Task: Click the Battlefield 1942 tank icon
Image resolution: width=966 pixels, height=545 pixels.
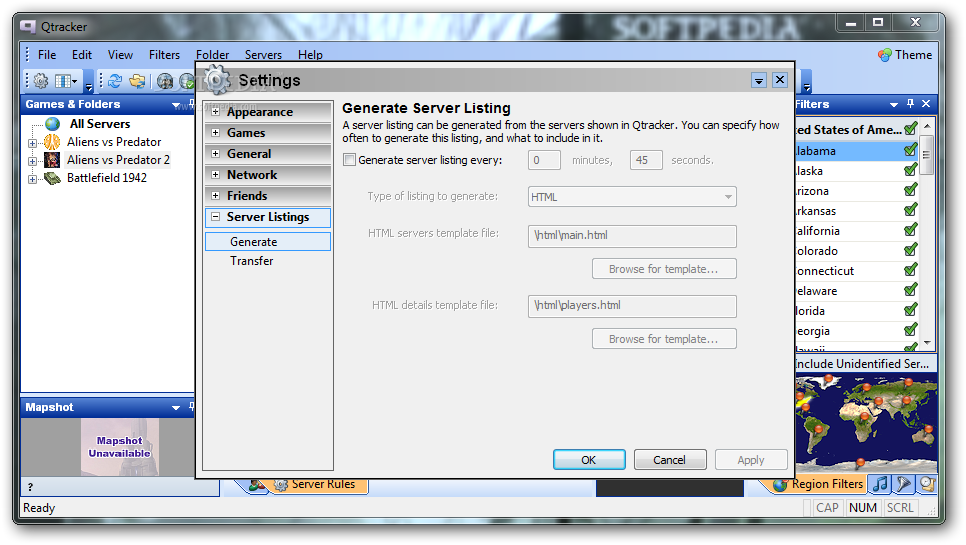Action: [x=52, y=178]
